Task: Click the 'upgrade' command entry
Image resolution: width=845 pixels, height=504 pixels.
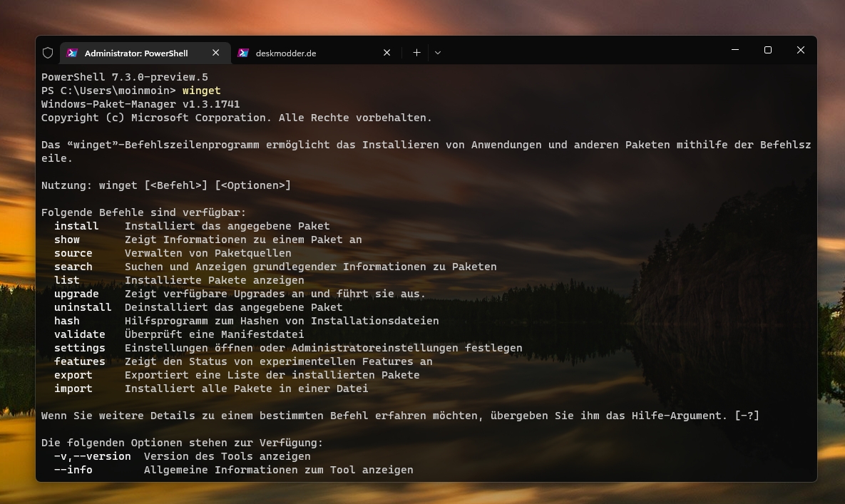Action: point(76,294)
